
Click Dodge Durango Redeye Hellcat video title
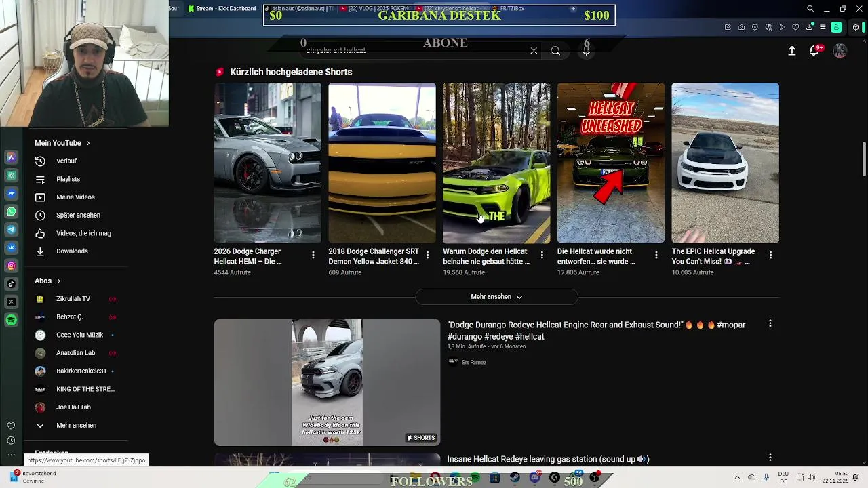[x=596, y=331]
